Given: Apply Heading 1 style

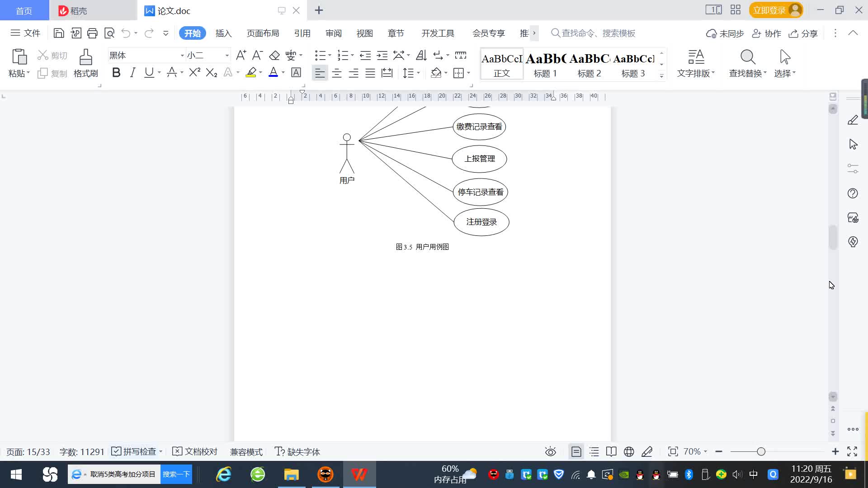Looking at the screenshot, I should click(546, 64).
